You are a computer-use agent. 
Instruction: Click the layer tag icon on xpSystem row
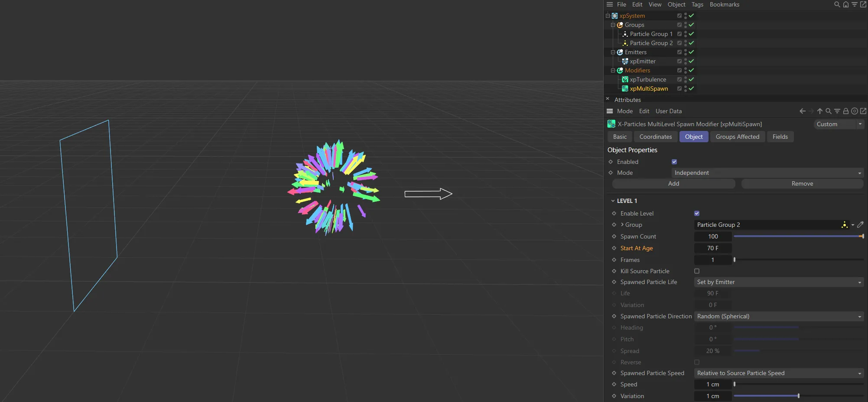coord(679,16)
